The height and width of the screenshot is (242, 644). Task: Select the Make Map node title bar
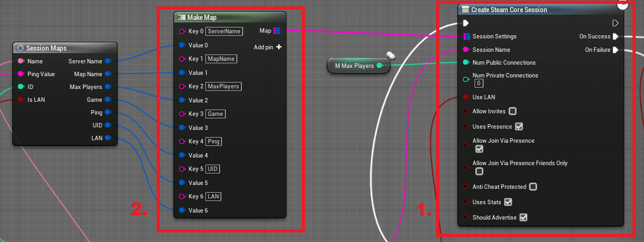tap(230, 17)
